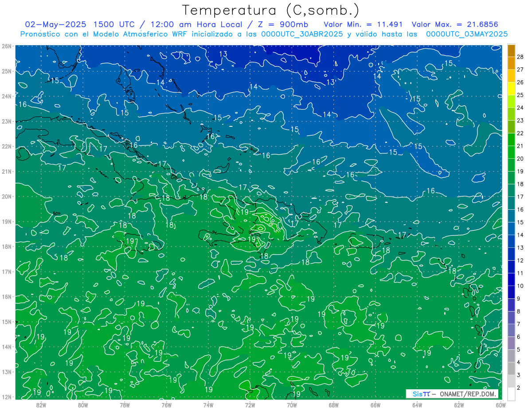532x411 pixels.
Task: Click the title 'Temperatura (C,somb.)'
Action: point(270,10)
